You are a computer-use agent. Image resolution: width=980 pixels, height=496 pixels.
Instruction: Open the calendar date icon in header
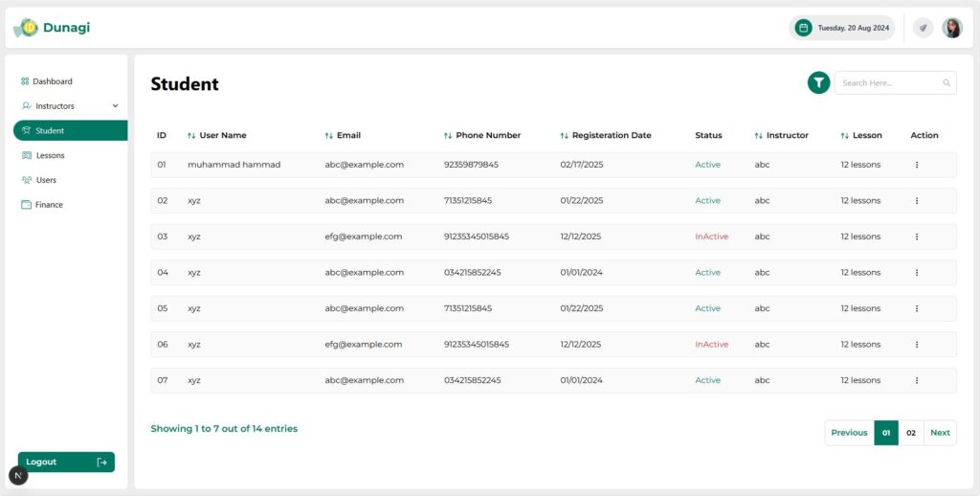pyautogui.click(x=803, y=28)
